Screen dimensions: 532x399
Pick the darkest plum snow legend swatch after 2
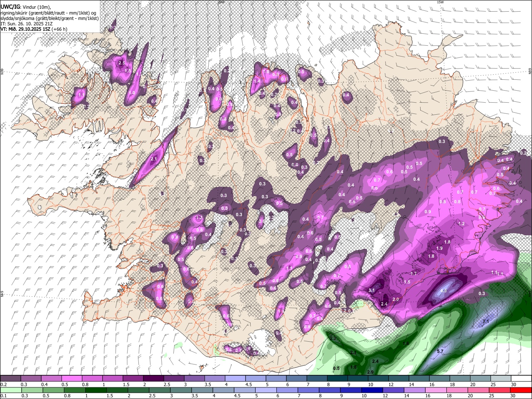[153, 379]
